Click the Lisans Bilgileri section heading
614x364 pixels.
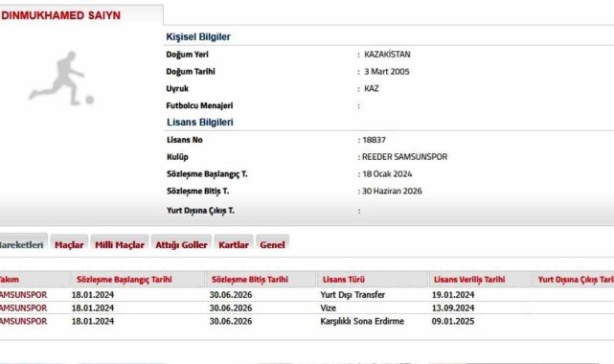(x=199, y=122)
